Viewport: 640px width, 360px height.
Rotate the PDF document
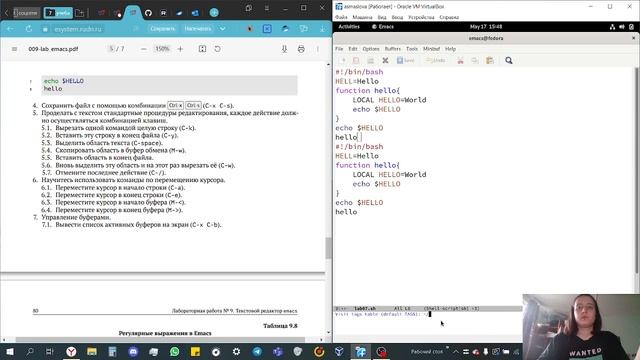(x=218, y=49)
